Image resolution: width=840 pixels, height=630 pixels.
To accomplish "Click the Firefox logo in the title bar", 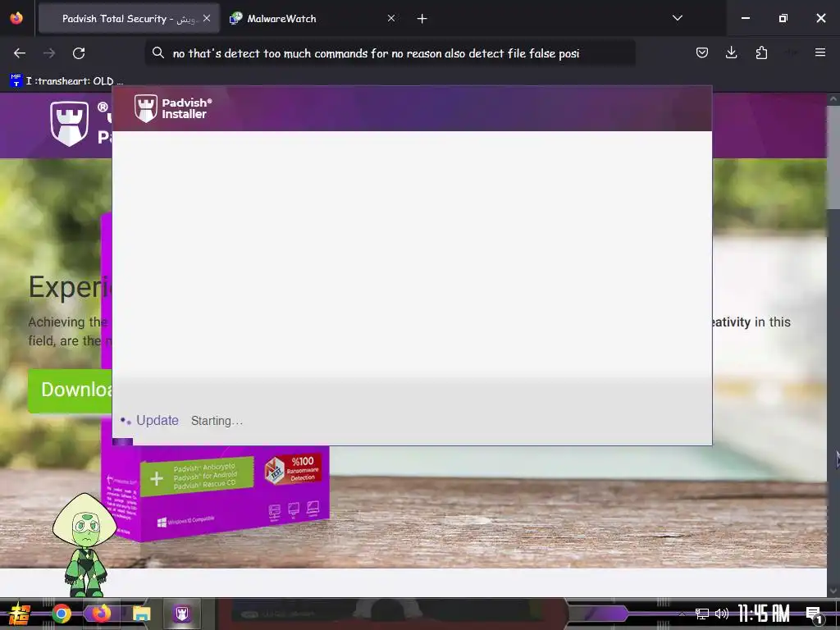I will click(x=16, y=18).
